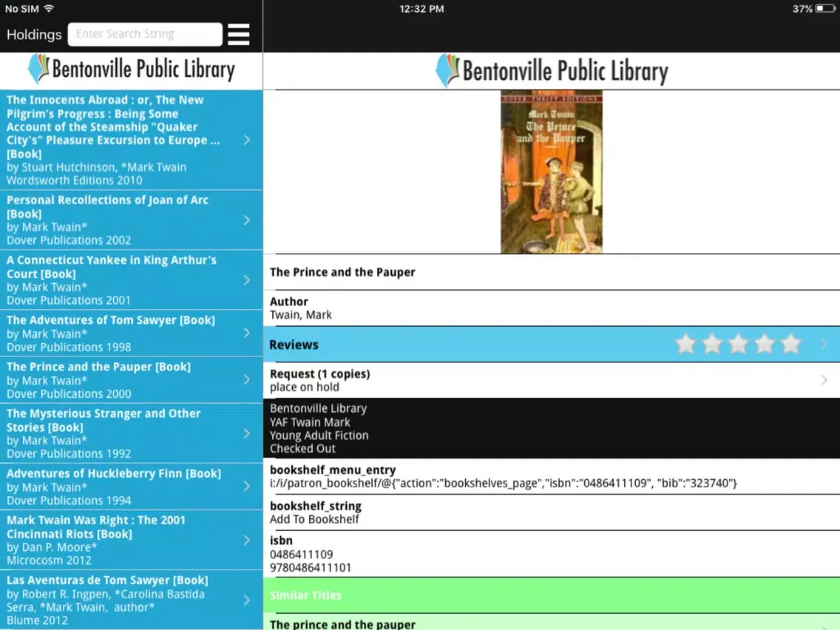Select Las Aventuras de Tom Sawyer title

click(107, 580)
